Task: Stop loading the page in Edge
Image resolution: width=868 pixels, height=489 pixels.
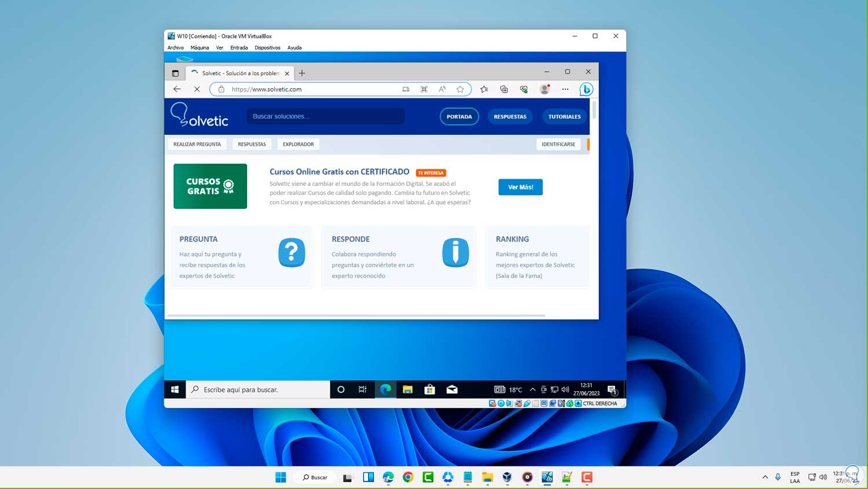Action: [x=197, y=89]
